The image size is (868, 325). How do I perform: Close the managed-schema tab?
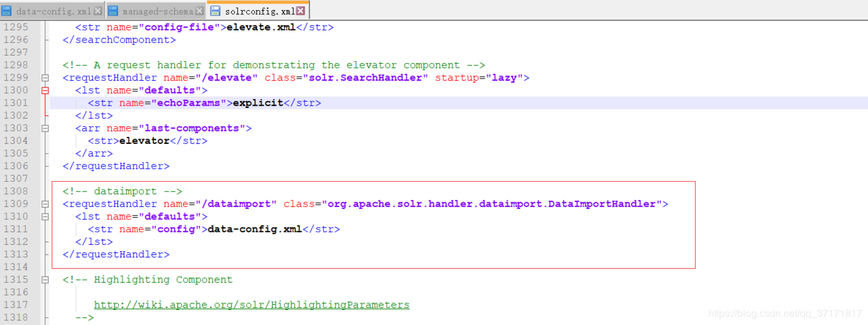coord(199,11)
